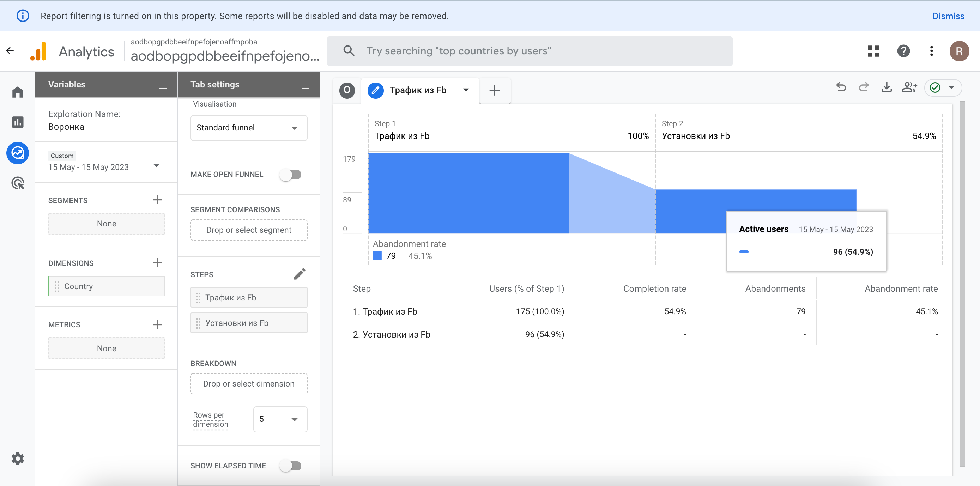
Task: Toggle Show Elapsed Time switch
Action: [x=291, y=466]
